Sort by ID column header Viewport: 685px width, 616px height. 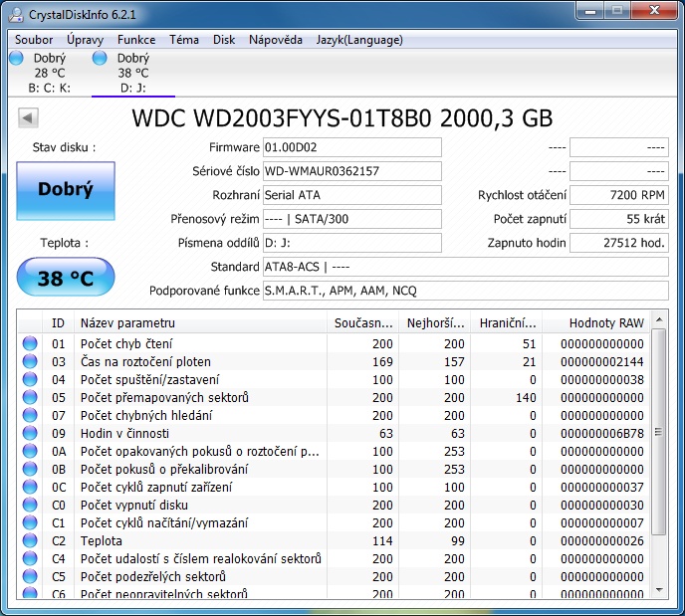click(58, 322)
